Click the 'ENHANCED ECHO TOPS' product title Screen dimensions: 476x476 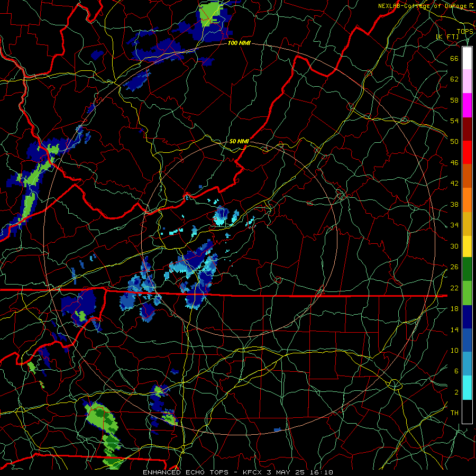pyautogui.click(x=186, y=472)
